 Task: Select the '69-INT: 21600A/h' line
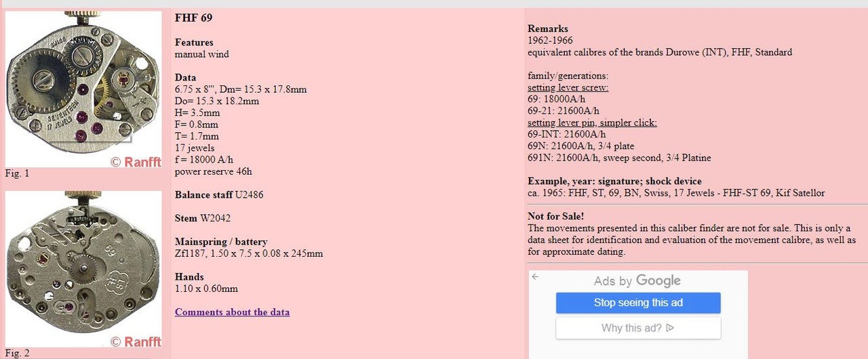567,134
